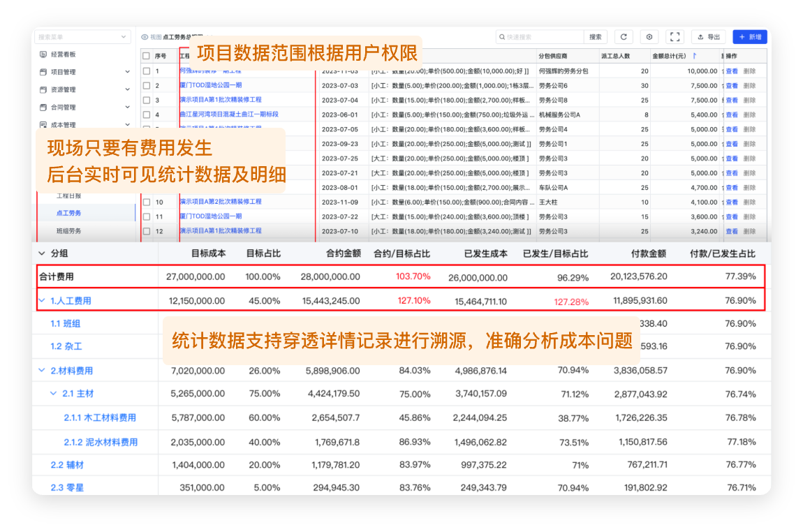The height and width of the screenshot is (532, 803).
Task: Click the 资源管理 sidebar icon
Action: click(x=43, y=89)
